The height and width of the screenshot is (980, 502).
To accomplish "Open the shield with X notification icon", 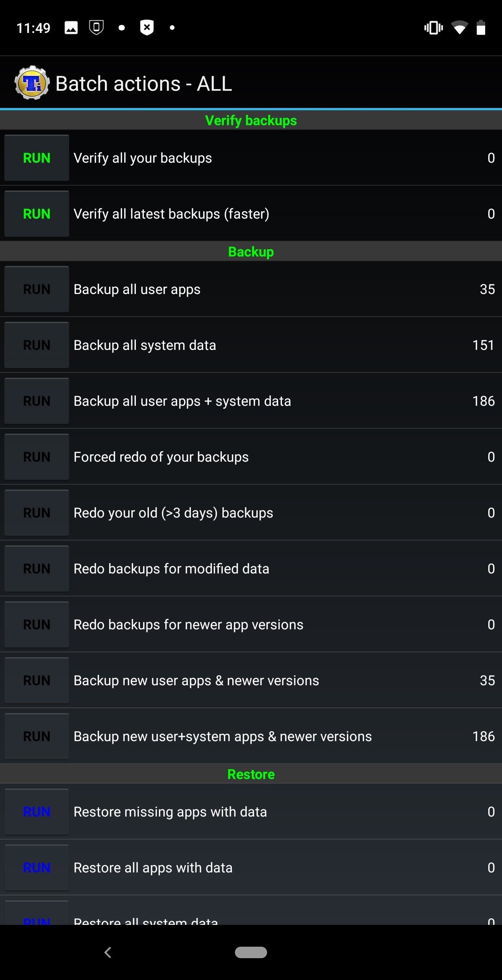I will click(147, 28).
